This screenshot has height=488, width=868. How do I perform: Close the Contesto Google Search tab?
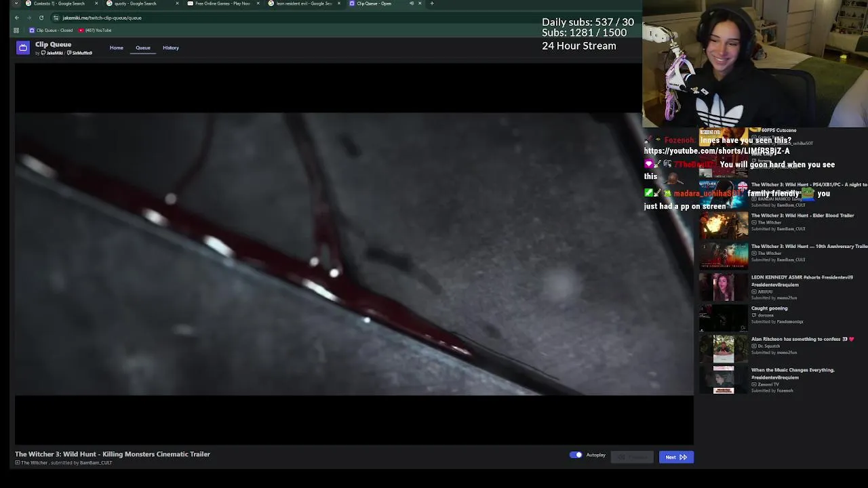tap(96, 3)
